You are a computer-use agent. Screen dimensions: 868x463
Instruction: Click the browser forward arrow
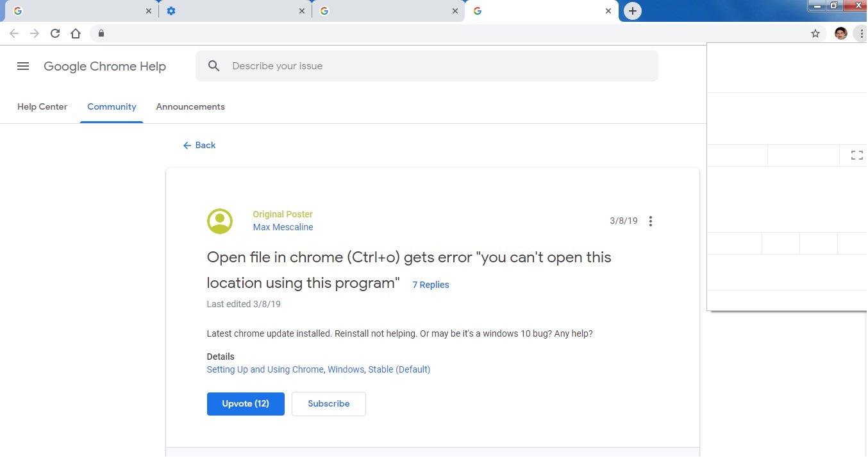35,33
